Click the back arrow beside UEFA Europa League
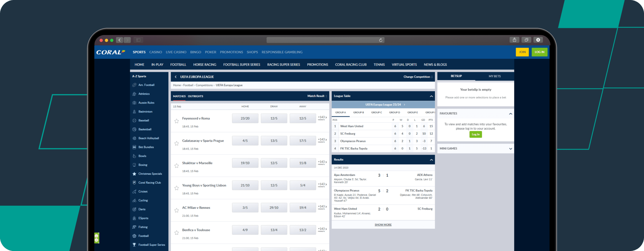Image resolution: width=644 pixels, height=251 pixels. (x=175, y=77)
